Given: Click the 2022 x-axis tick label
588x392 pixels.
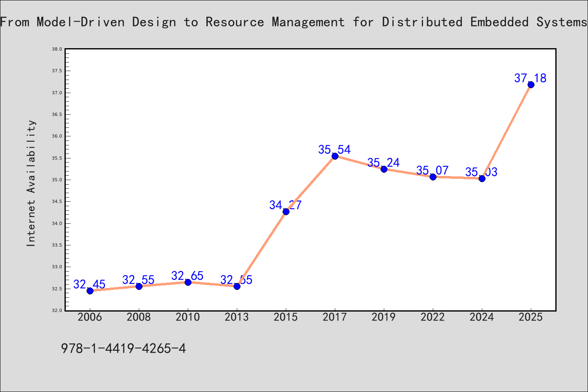Looking at the screenshot, I should click(x=433, y=317).
